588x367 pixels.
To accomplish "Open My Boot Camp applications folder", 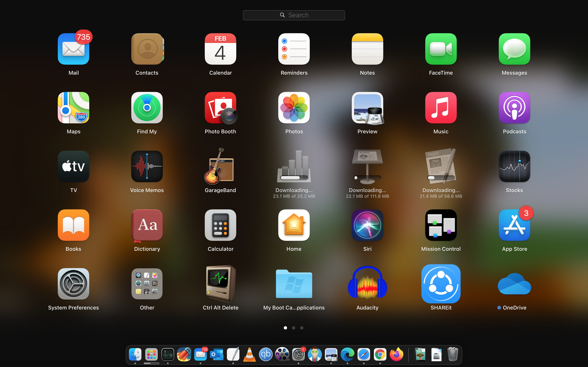I will pos(294,284).
